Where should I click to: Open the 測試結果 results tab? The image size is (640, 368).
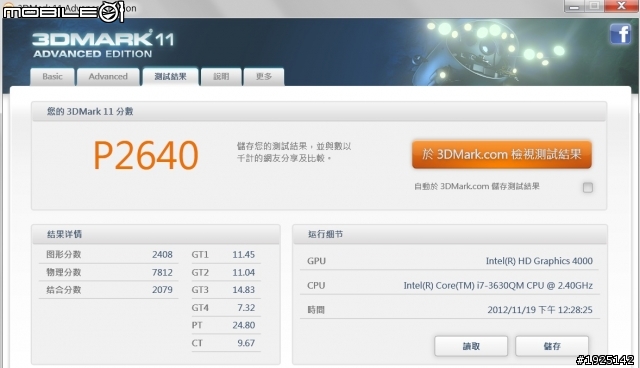click(x=171, y=77)
